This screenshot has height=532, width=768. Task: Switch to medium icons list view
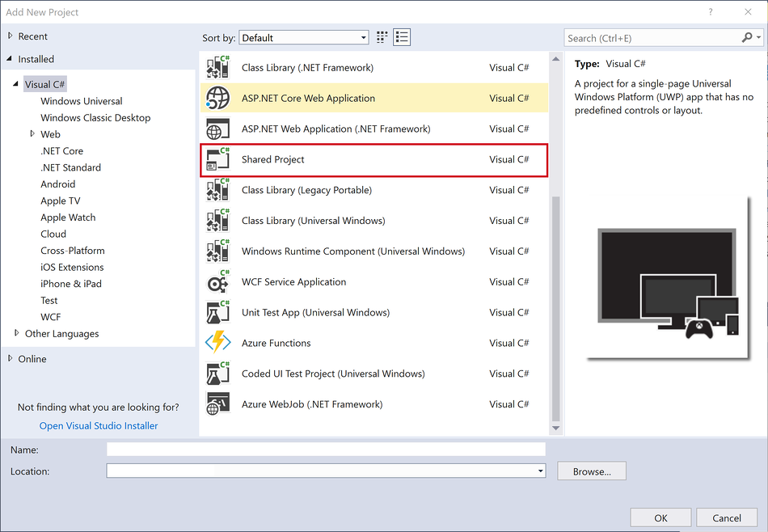[402, 37]
